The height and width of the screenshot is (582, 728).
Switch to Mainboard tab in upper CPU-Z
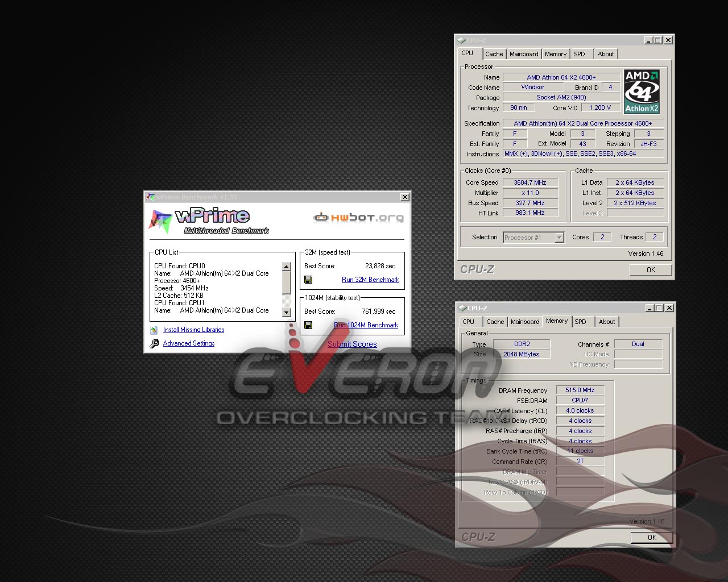(524, 54)
